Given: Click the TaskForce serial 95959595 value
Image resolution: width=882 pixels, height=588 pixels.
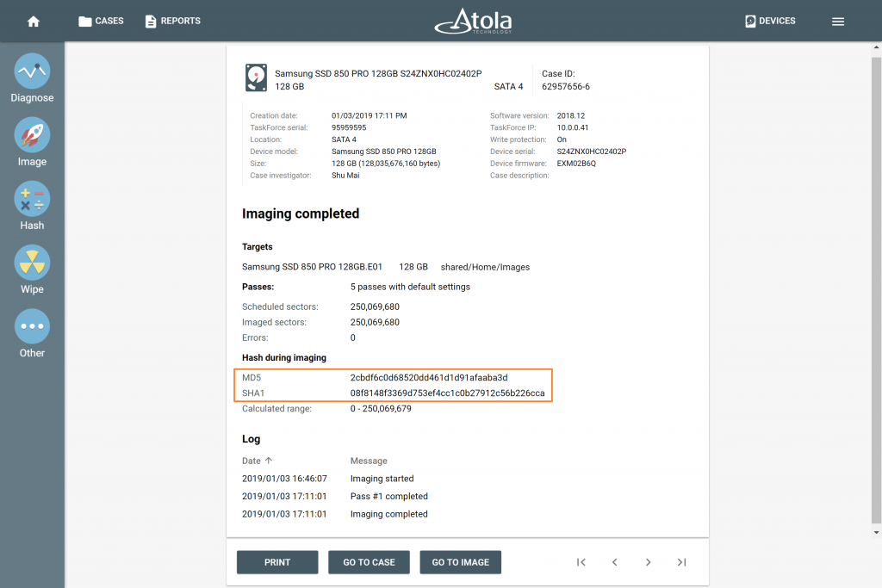Looking at the screenshot, I should click(349, 127).
